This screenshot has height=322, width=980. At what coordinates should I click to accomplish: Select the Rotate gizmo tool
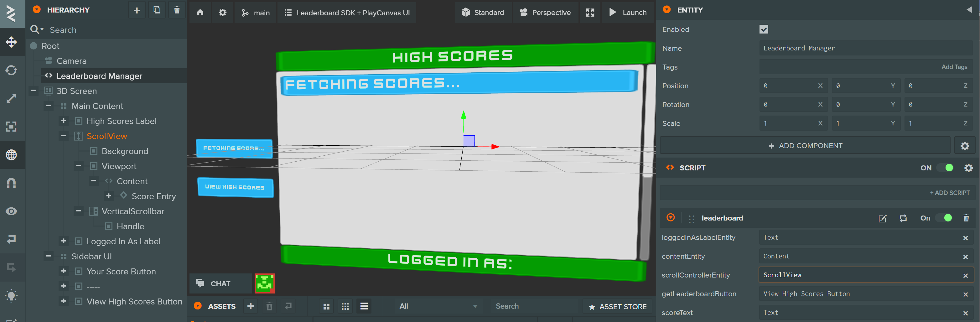(x=11, y=70)
